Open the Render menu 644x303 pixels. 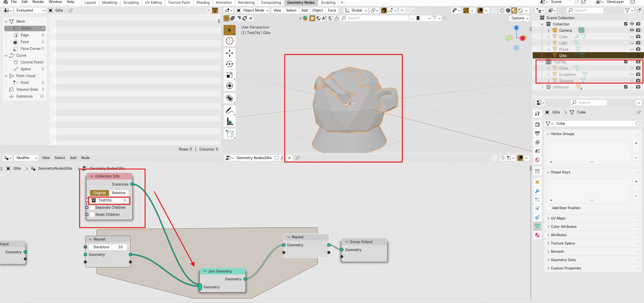[38, 2]
